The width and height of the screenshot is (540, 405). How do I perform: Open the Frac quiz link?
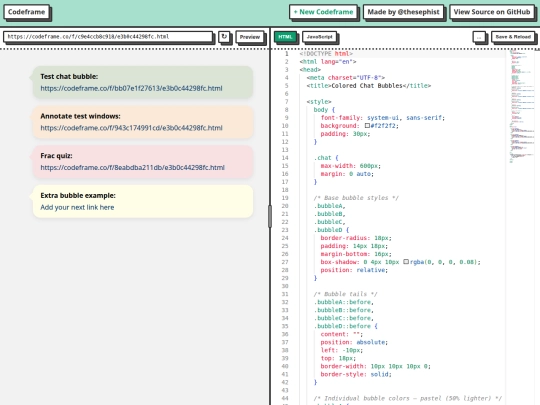pos(132,167)
